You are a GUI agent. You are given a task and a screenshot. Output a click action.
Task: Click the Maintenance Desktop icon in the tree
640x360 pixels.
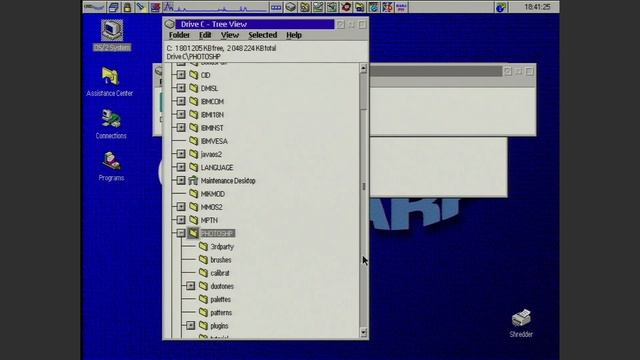[193, 180]
